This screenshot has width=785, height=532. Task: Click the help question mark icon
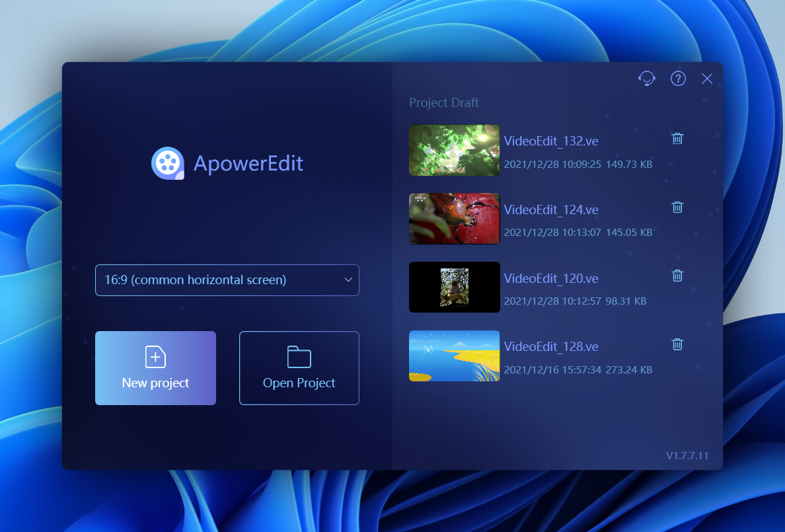678,78
